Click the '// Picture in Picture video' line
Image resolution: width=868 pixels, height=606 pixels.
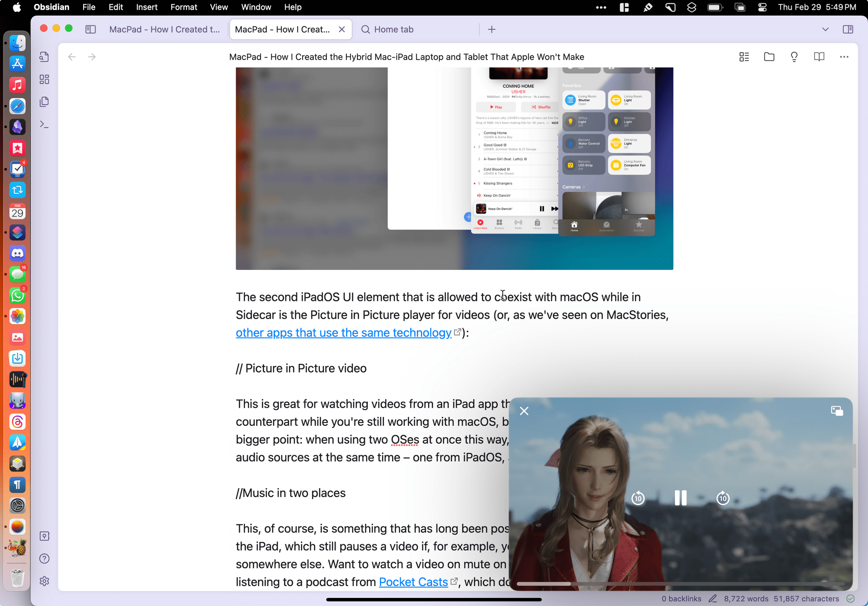click(301, 368)
